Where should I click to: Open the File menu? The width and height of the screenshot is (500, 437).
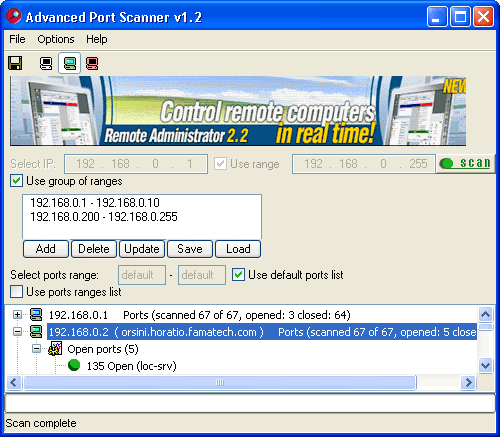[x=17, y=39]
